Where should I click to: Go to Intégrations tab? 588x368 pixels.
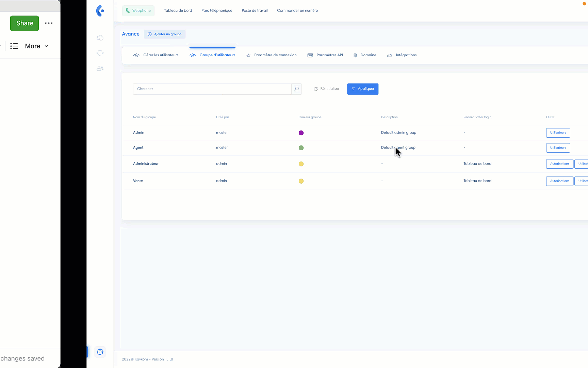[402, 55]
